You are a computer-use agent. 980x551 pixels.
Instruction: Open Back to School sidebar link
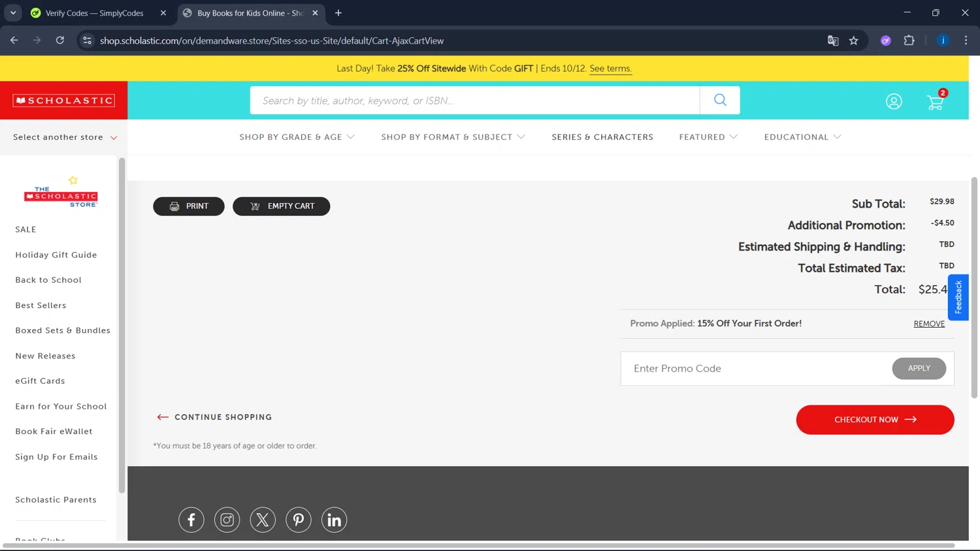tap(48, 280)
